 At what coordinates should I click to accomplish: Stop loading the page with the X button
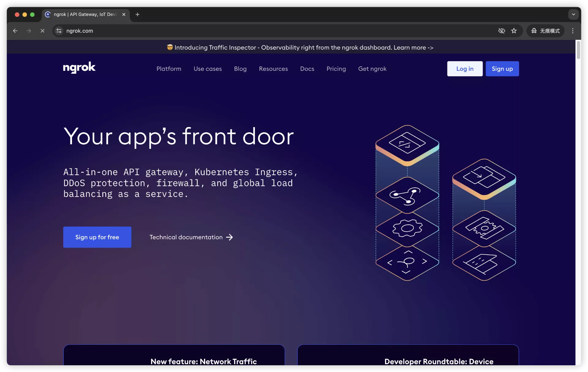43,31
